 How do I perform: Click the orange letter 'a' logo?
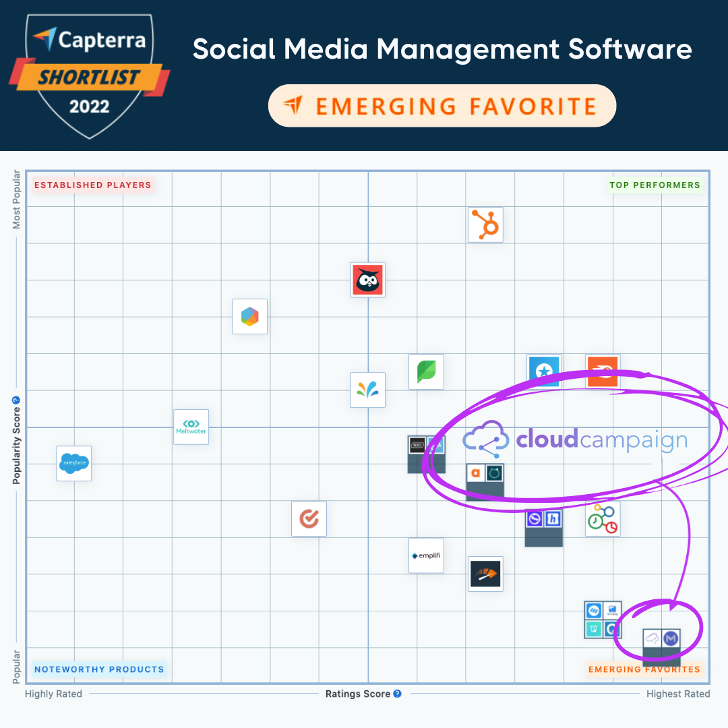point(475,473)
